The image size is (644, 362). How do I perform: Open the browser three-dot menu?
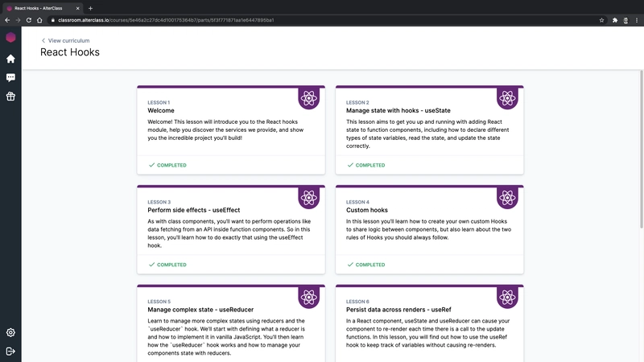(637, 20)
